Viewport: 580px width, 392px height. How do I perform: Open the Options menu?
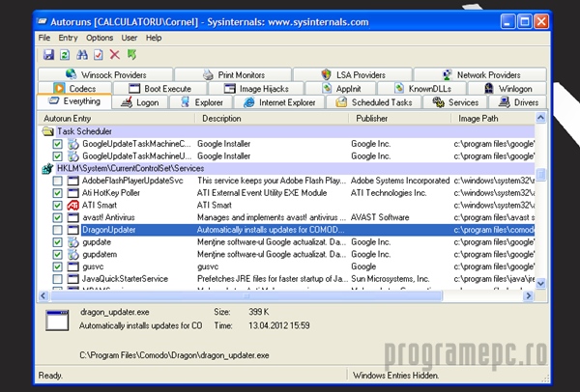click(x=100, y=38)
